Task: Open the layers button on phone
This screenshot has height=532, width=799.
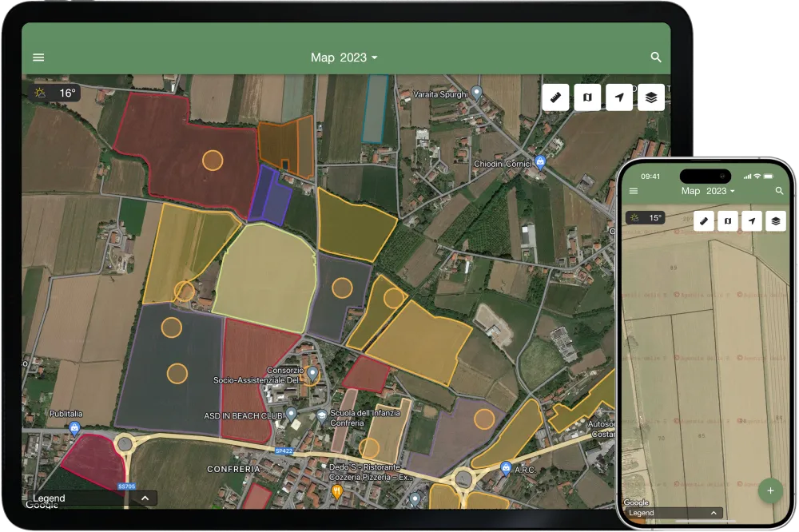Action: pos(776,221)
